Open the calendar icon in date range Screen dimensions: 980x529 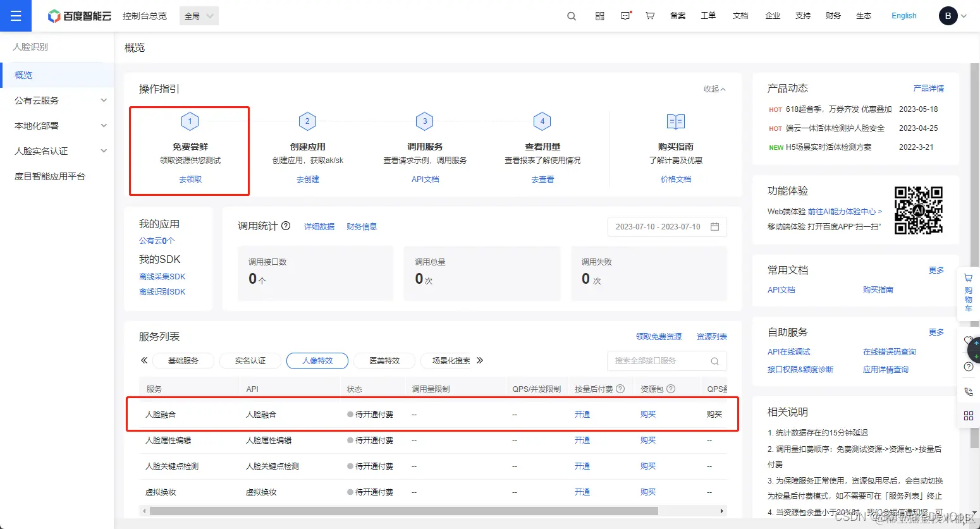(x=715, y=226)
